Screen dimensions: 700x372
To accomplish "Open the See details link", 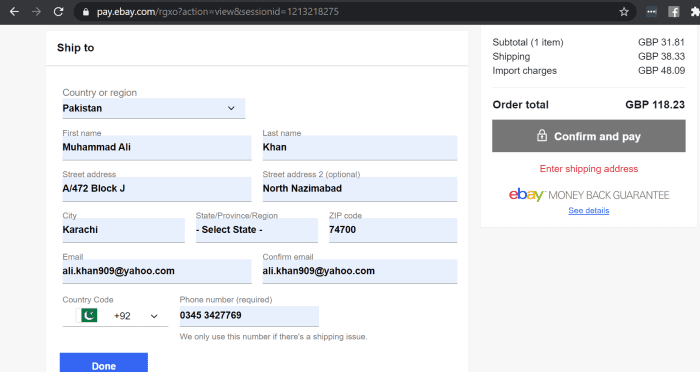I will pyautogui.click(x=588, y=210).
